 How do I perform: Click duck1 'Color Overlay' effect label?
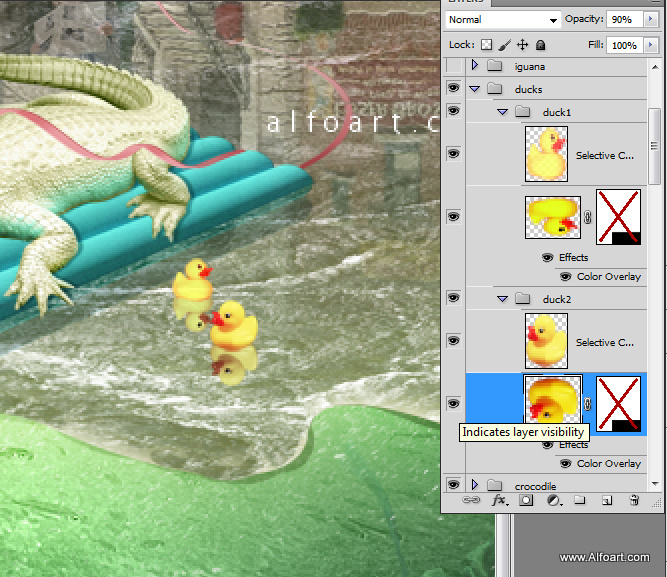[x=609, y=277]
